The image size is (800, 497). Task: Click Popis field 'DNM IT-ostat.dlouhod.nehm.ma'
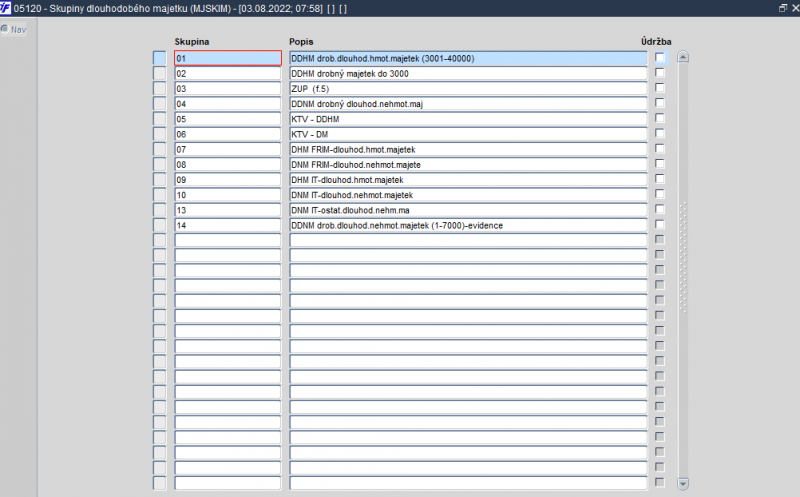pyautogui.click(x=468, y=210)
